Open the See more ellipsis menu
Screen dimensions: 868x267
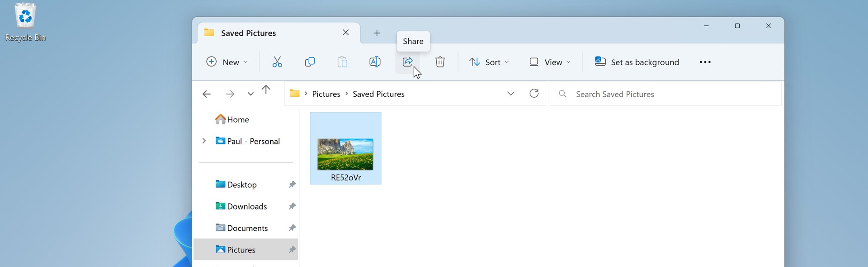(x=705, y=62)
